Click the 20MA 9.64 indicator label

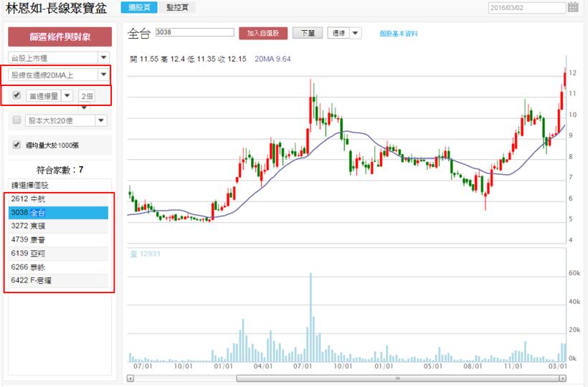point(272,59)
